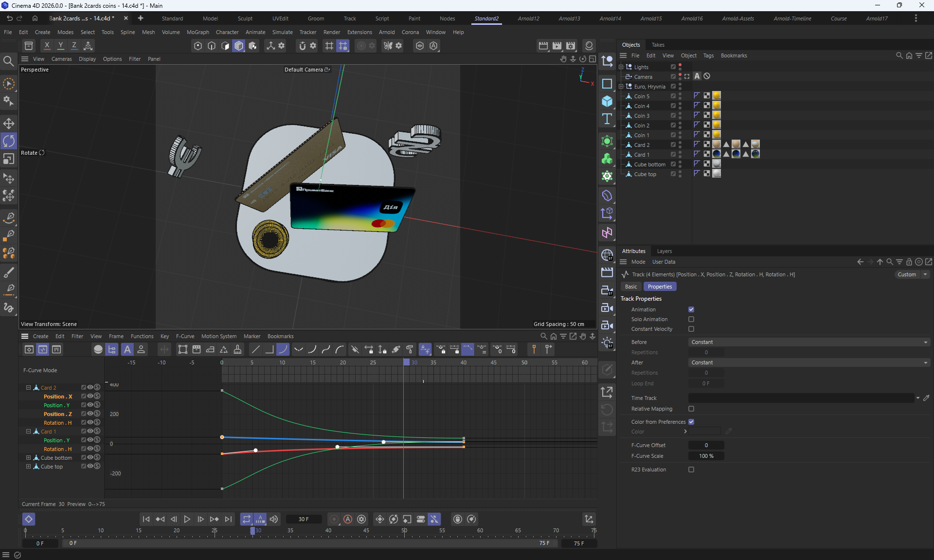Enable the Solo Animation checkbox

[x=691, y=319]
